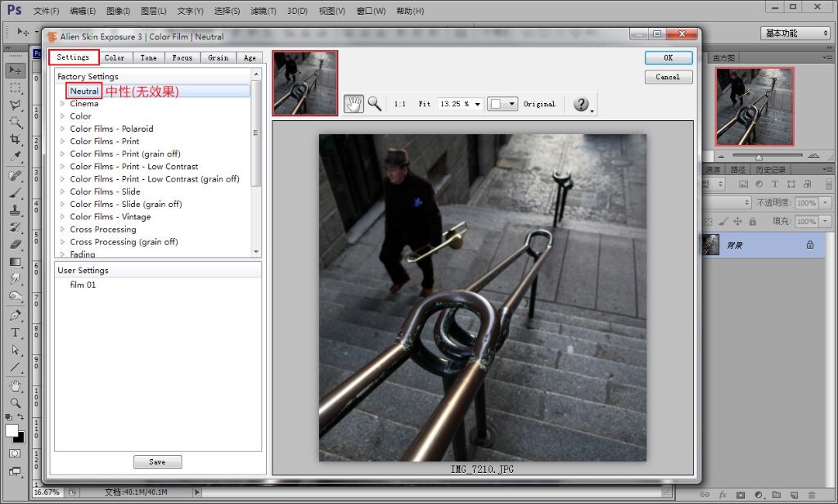Click the OK button
This screenshot has height=504, width=838.
pyautogui.click(x=669, y=58)
